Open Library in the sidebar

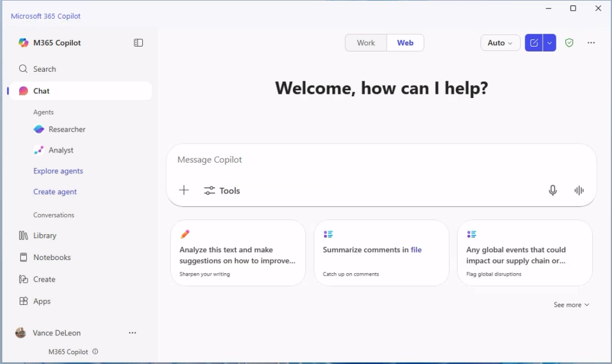click(x=44, y=235)
